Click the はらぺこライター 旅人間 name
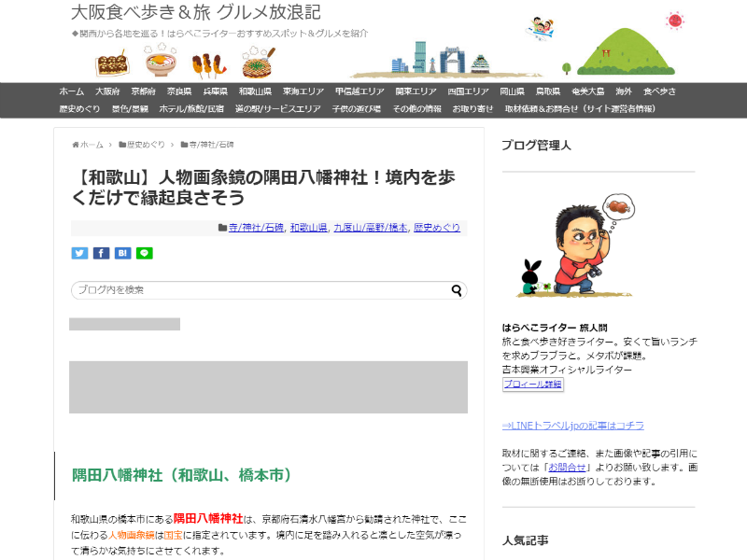The width and height of the screenshot is (747, 560). [555, 328]
